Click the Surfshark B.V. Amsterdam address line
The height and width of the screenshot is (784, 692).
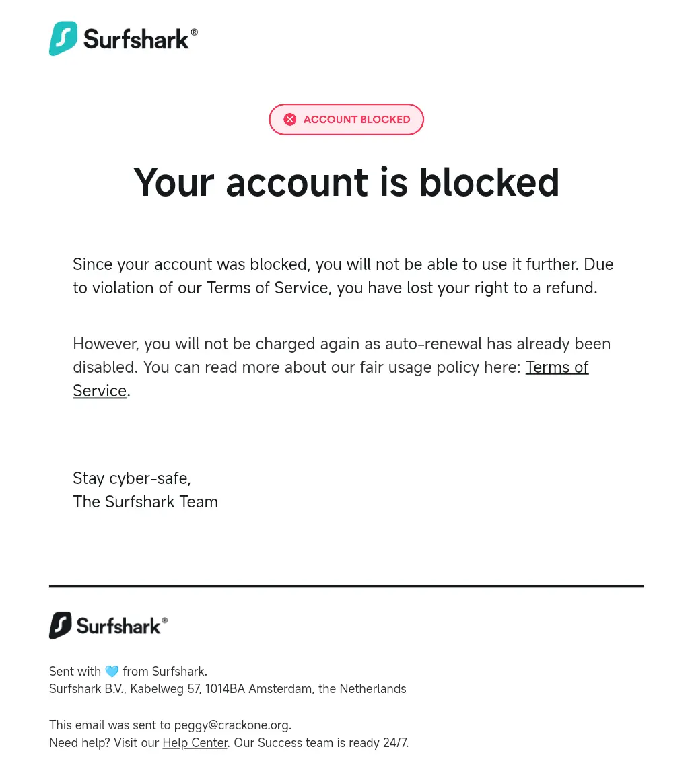pos(228,689)
